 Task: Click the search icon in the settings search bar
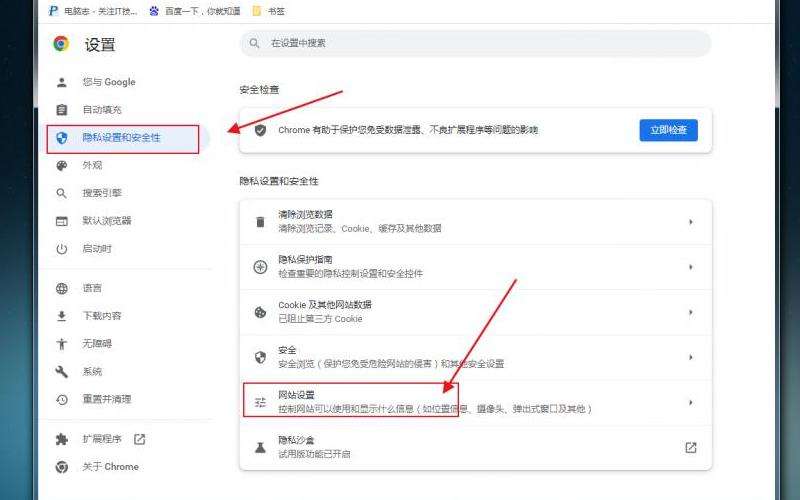click(254, 43)
